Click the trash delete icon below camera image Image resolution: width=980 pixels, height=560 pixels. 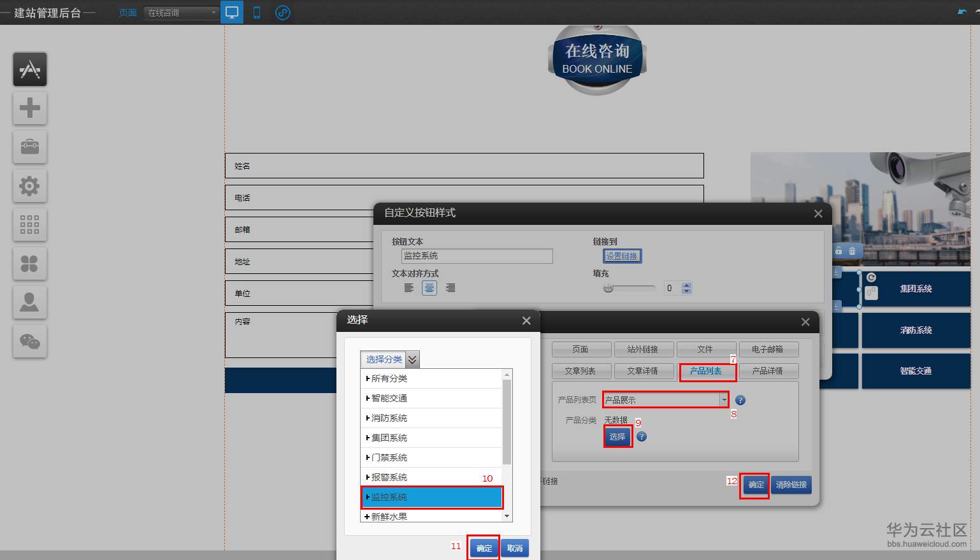[852, 251]
